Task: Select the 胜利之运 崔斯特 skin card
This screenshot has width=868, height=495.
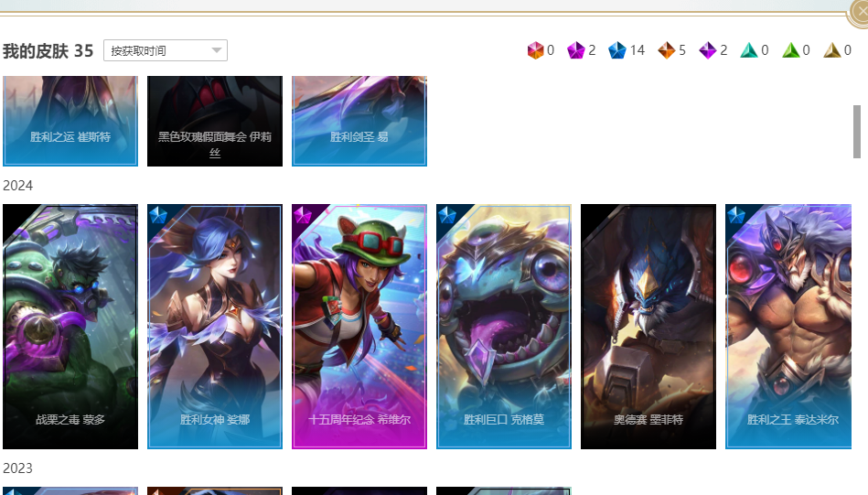Action: [x=70, y=121]
